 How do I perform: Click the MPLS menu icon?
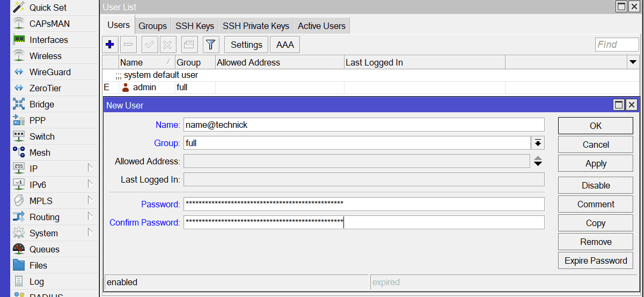[x=19, y=201]
